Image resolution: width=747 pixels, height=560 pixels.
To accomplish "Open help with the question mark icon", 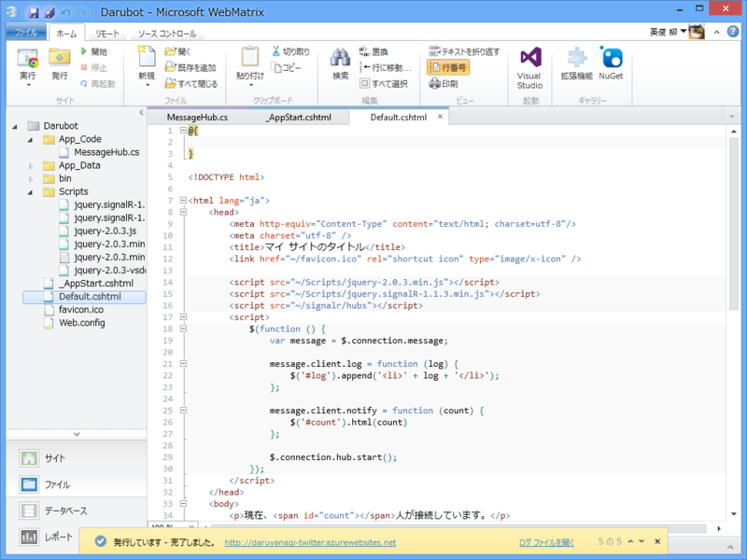I will 733,32.
